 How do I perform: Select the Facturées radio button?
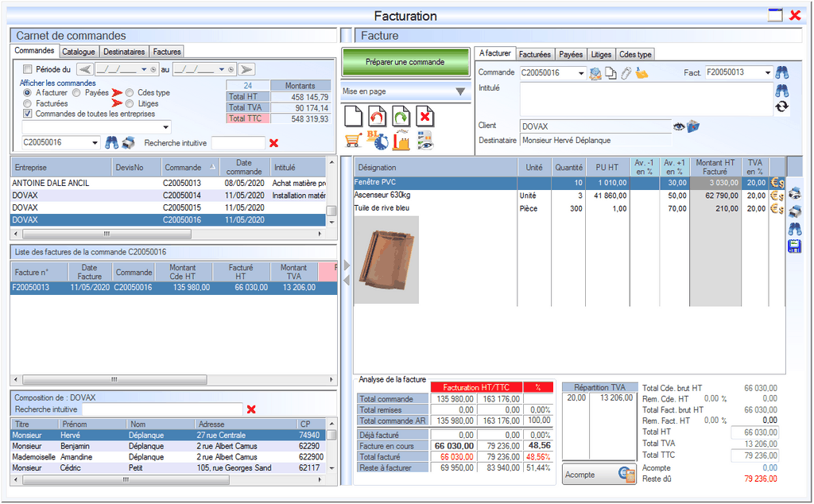pos(28,103)
